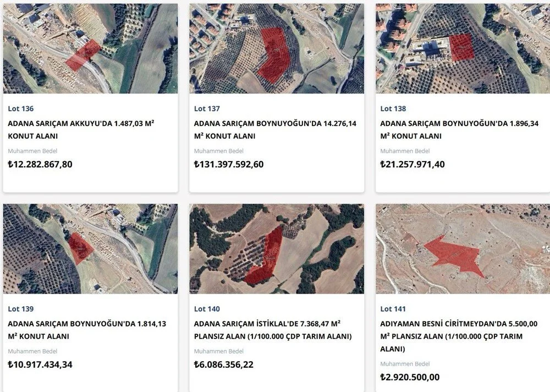Click the Lot 140 label
Image resolution: width=550 pixels, height=392 pixels.
pyautogui.click(x=207, y=309)
